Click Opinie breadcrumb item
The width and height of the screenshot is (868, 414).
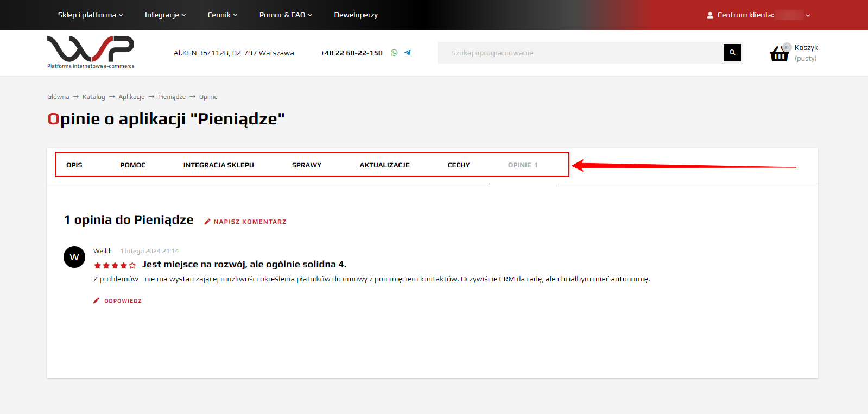pyautogui.click(x=208, y=97)
